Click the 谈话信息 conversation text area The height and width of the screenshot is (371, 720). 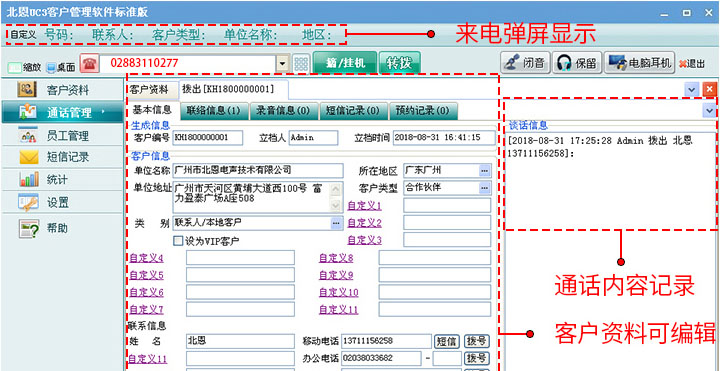(x=610, y=180)
